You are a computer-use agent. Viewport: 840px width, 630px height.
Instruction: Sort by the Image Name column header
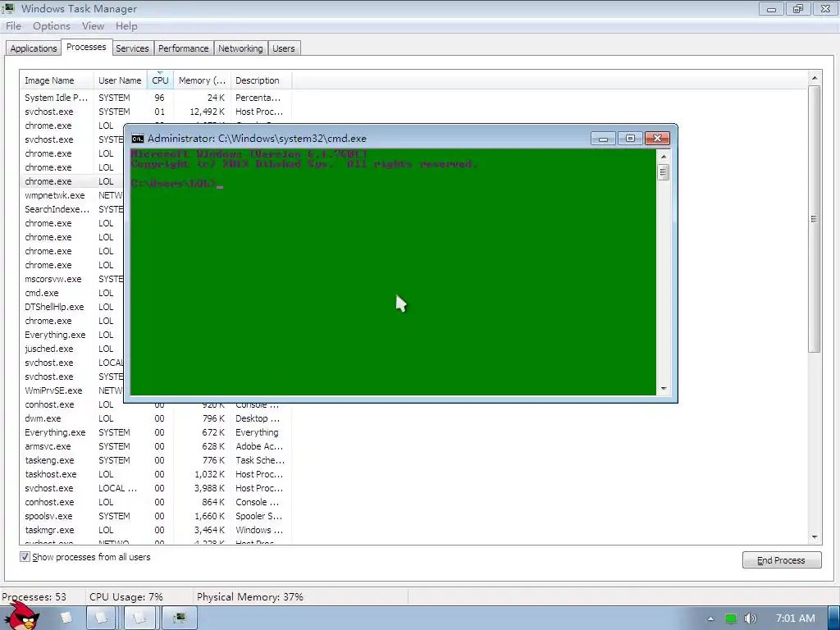tap(57, 80)
